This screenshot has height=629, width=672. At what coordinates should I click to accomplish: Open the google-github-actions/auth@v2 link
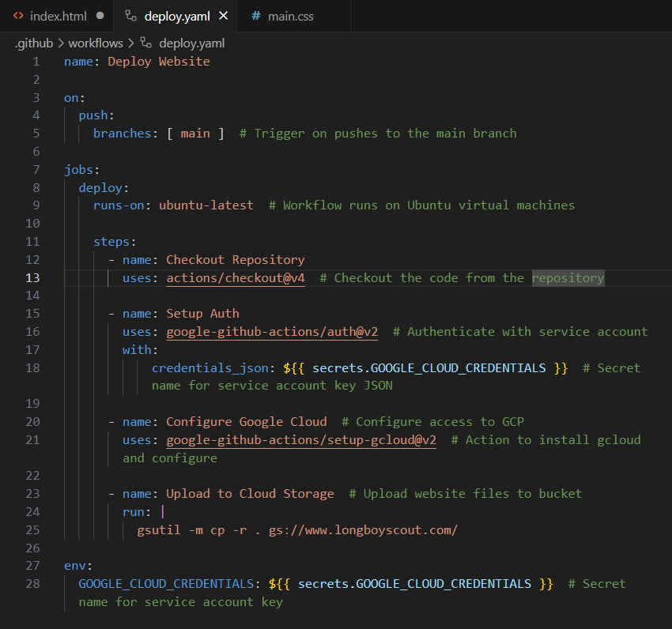[271, 332]
